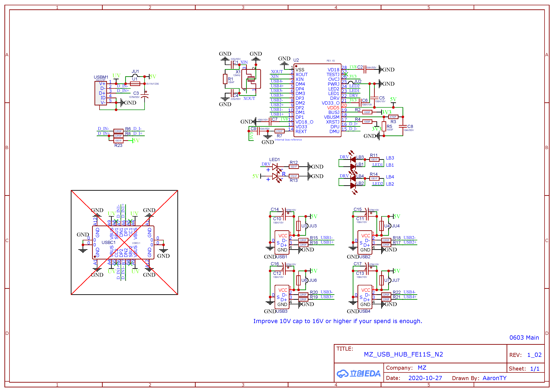
Task: Click the date 2020-10-27 field
Action: [x=425, y=378]
